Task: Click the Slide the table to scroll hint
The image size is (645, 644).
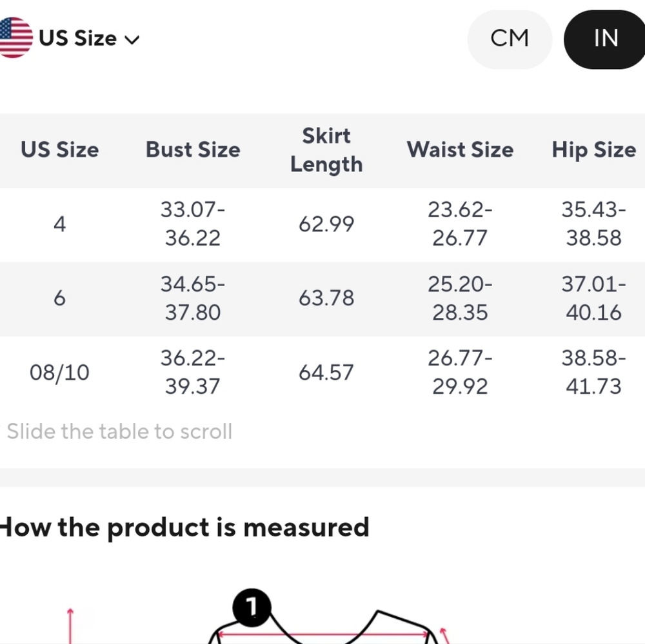Action: pyautogui.click(x=120, y=432)
